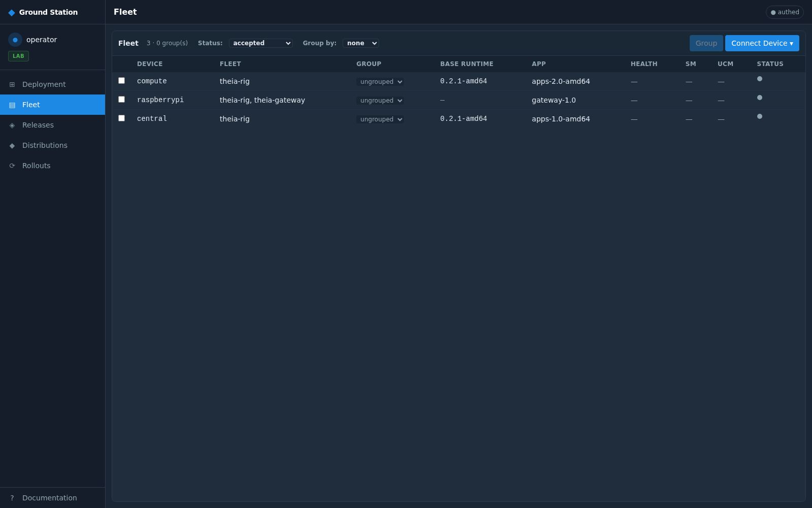
Task: Click base runtime '0.2.1-amd64' in central row
Action: point(463,119)
